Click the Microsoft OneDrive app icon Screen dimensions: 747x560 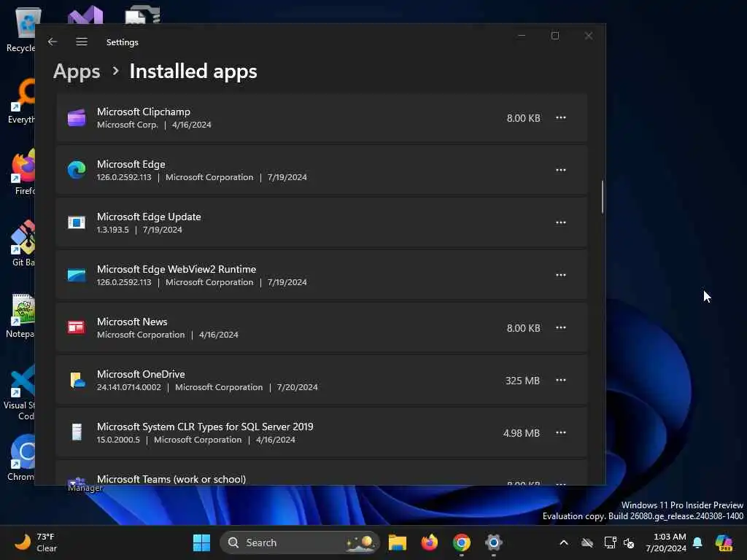[77, 380]
